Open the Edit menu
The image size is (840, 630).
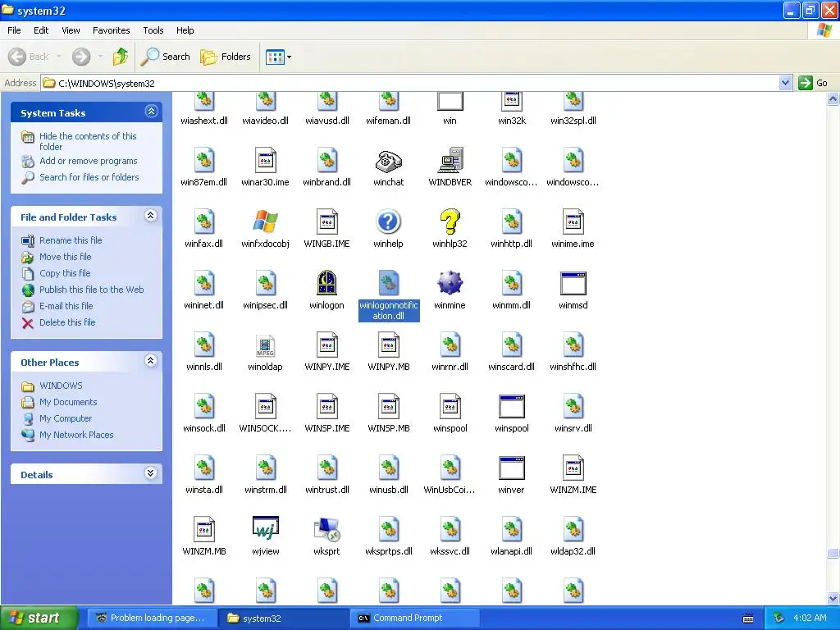click(41, 30)
